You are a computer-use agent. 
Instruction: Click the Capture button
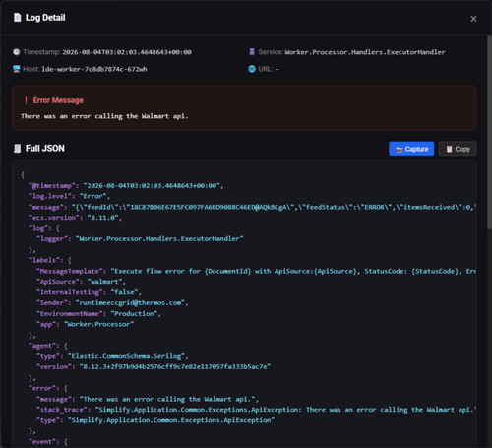click(411, 149)
